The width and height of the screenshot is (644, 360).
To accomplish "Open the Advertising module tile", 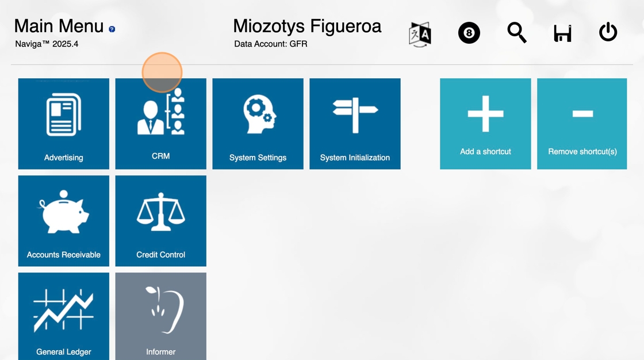I will coord(63,124).
